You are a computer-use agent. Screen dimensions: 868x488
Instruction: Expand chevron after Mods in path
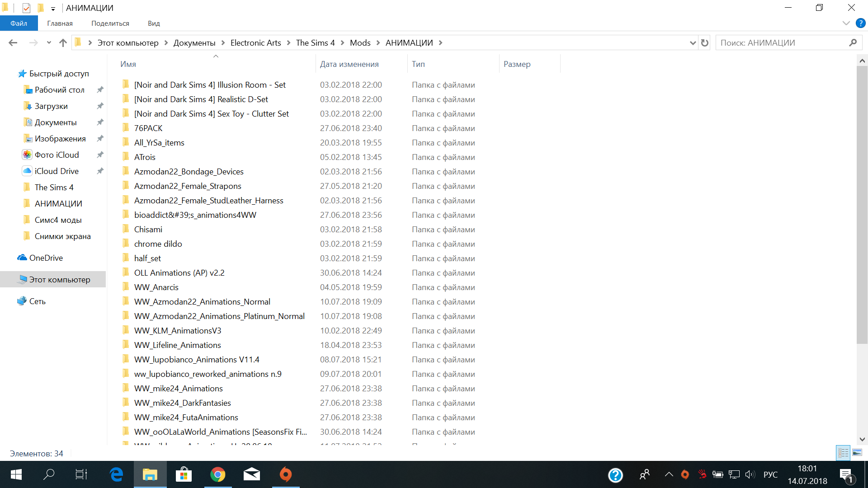click(378, 42)
